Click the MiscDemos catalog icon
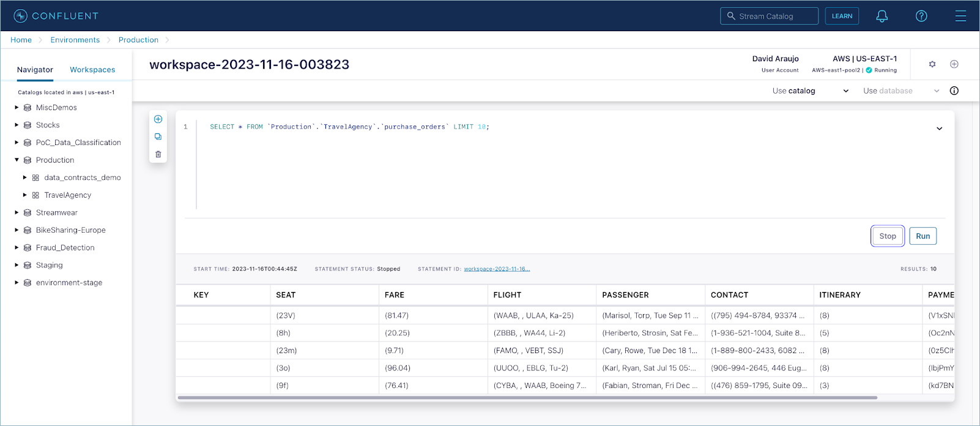 pos(28,108)
